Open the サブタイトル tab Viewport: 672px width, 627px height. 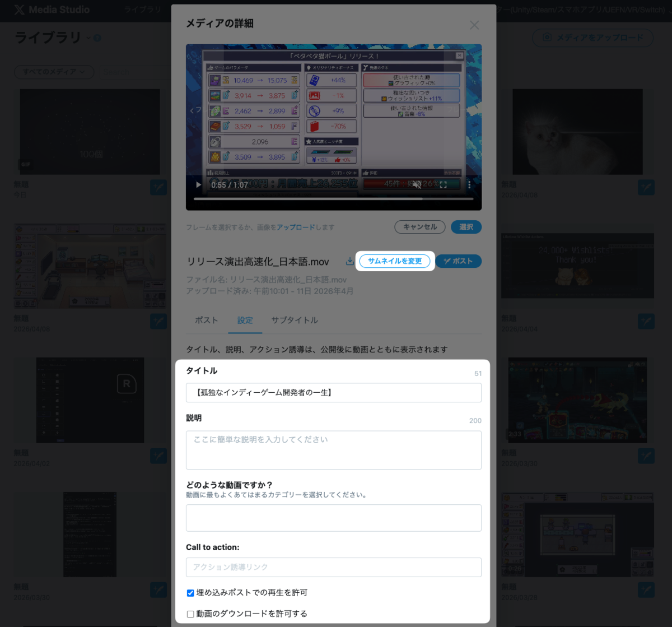tap(295, 320)
